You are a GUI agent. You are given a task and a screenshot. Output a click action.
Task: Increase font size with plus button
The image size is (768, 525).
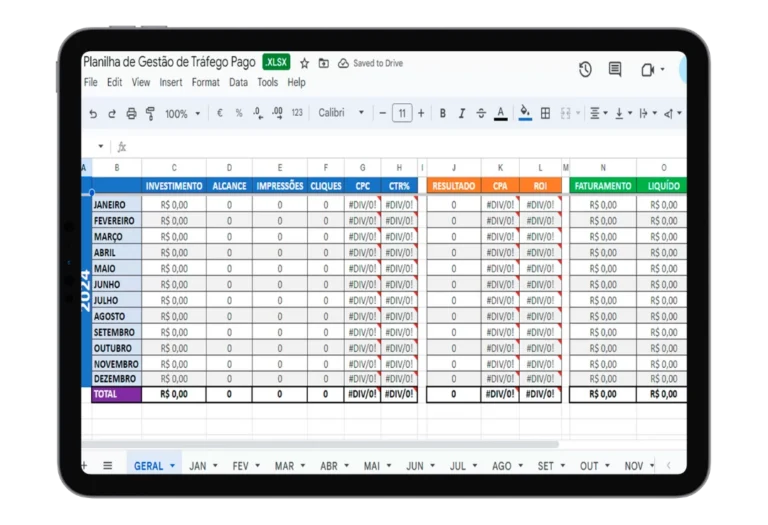(x=421, y=113)
